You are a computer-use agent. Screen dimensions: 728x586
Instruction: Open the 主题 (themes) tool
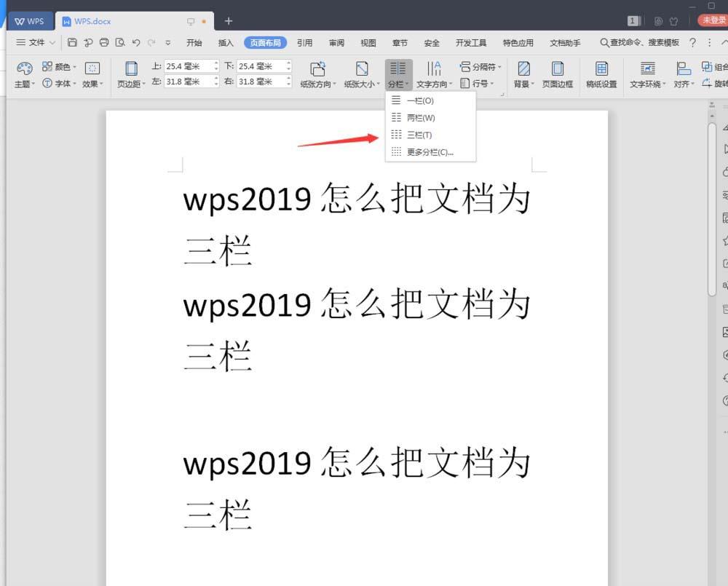pos(24,73)
